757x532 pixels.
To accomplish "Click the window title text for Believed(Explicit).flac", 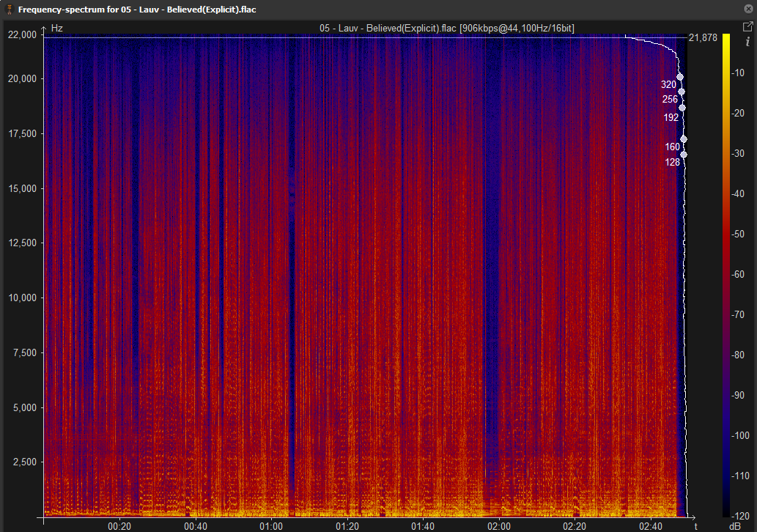I will tap(137, 10).
